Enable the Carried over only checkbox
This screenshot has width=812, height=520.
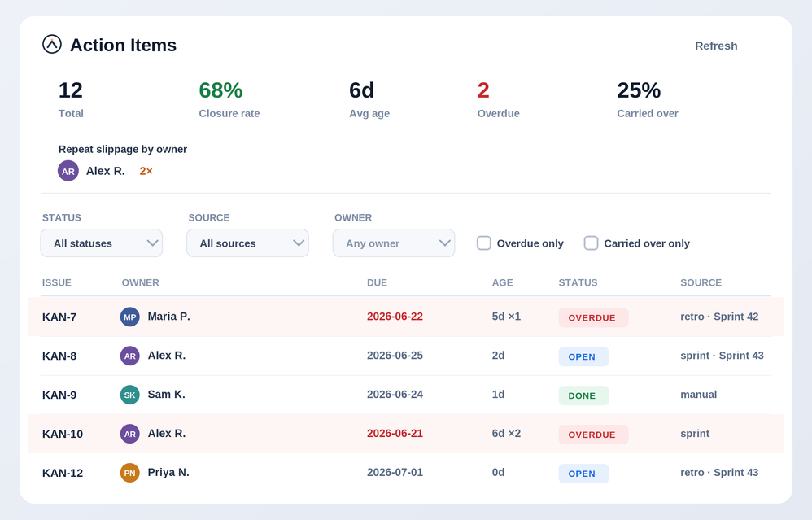coord(591,243)
